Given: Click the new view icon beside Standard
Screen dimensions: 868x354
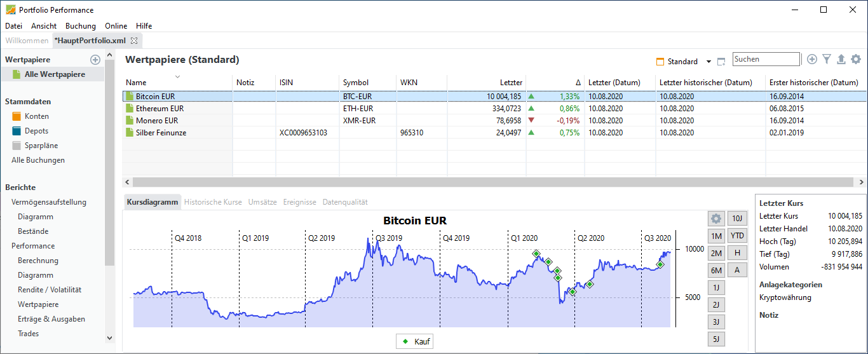Looking at the screenshot, I should click(x=721, y=62).
